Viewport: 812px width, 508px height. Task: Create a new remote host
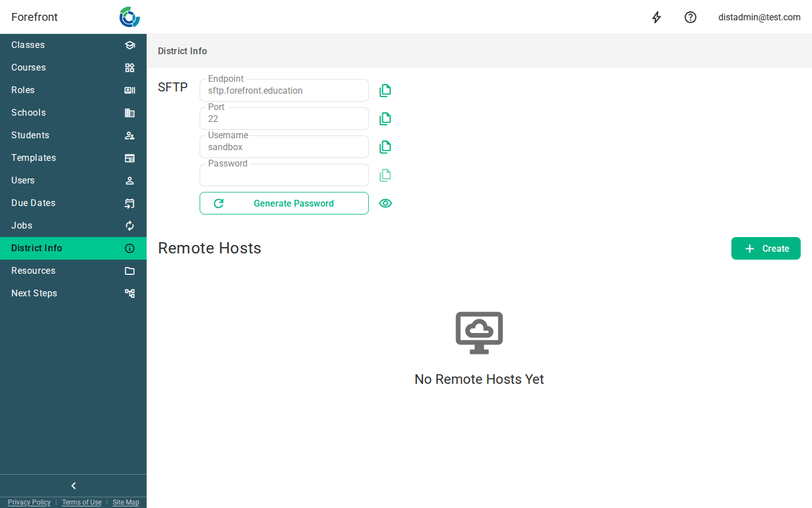point(766,248)
